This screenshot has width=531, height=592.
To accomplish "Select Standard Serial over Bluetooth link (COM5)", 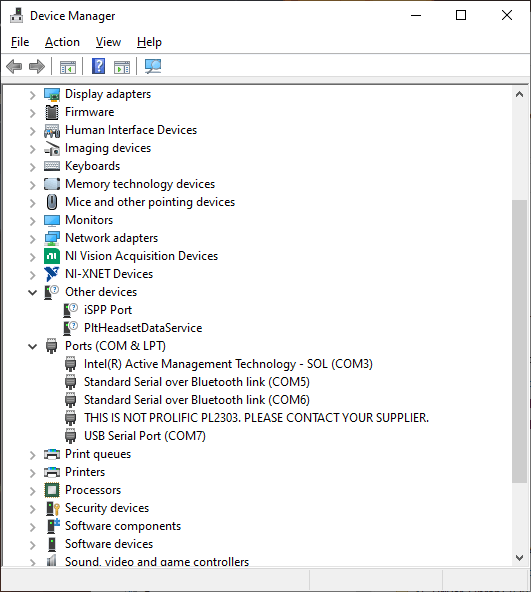I will (x=197, y=382).
